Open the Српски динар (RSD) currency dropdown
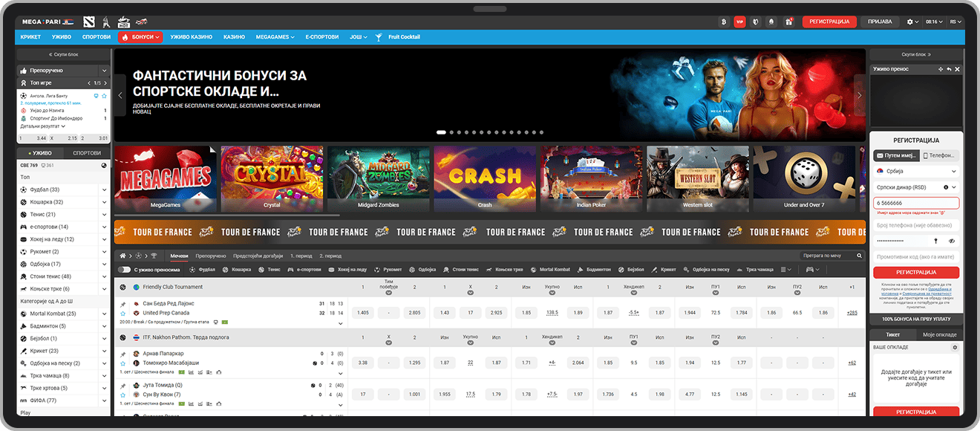Image resolution: width=980 pixels, height=431 pixels. 916,187
